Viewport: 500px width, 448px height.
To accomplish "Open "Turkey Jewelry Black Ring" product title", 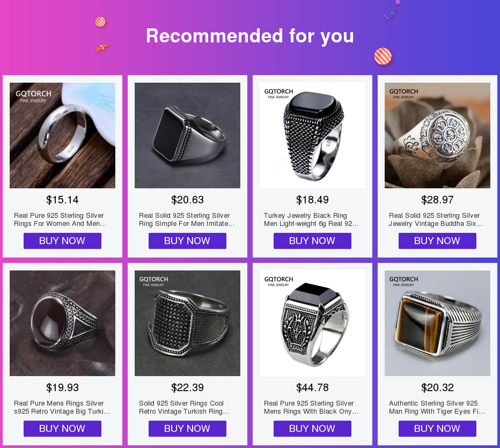I will tap(311, 219).
